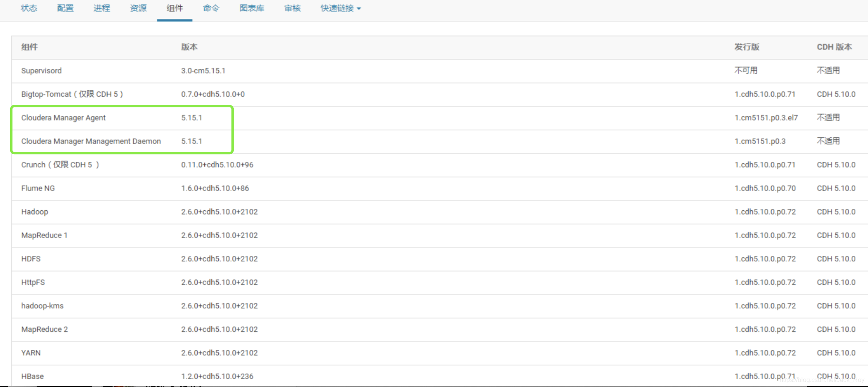Click MapReduce 2 version 2.6.0+cdh5.10.0+2102
Image resolution: width=868 pixels, height=387 pixels.
(x=220, y=329)
